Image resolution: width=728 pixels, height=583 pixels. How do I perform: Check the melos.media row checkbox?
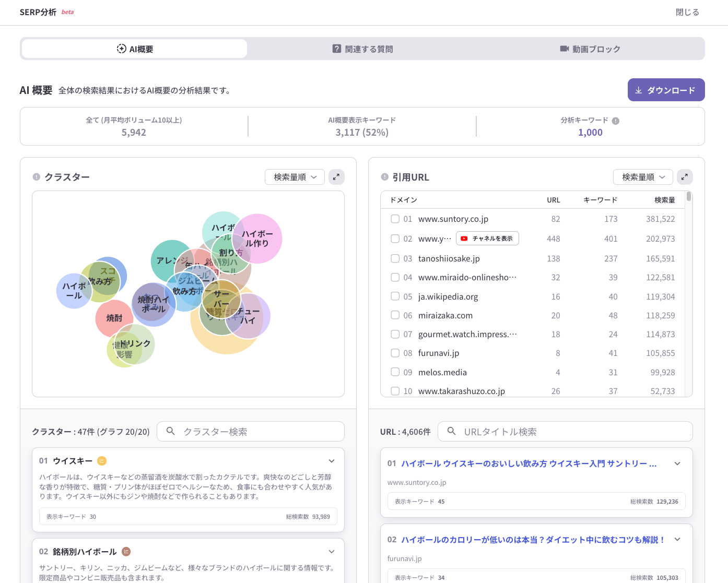tap(395, 372)
